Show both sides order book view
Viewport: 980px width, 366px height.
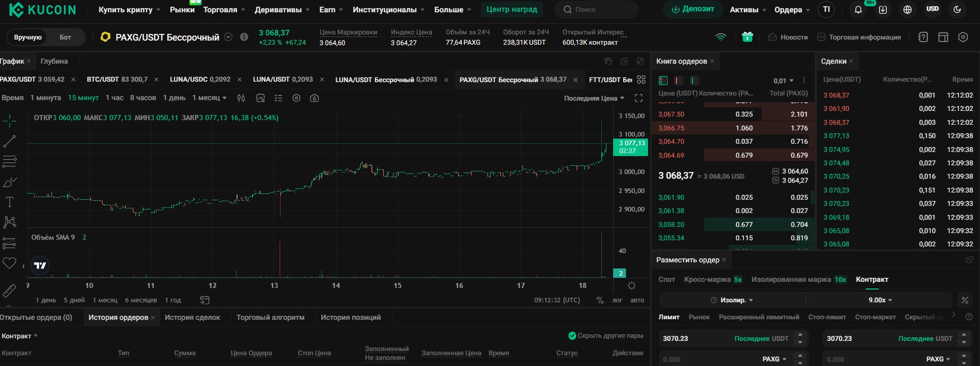(x=663, y=81)
